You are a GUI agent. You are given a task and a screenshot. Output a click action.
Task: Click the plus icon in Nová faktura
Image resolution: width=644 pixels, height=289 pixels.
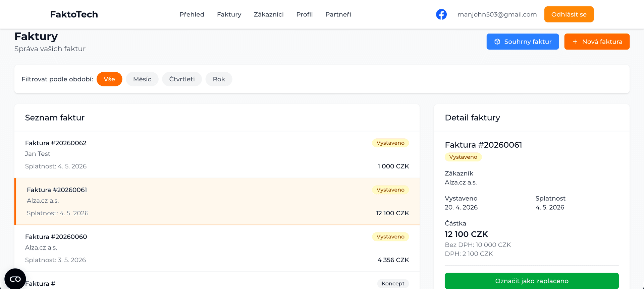(575, 42)
